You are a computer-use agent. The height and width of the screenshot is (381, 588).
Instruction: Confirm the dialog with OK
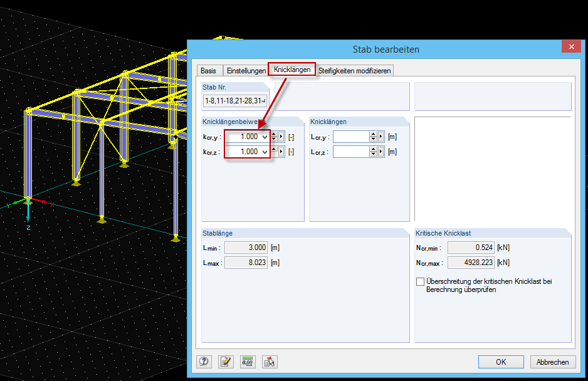pos(501,362)
